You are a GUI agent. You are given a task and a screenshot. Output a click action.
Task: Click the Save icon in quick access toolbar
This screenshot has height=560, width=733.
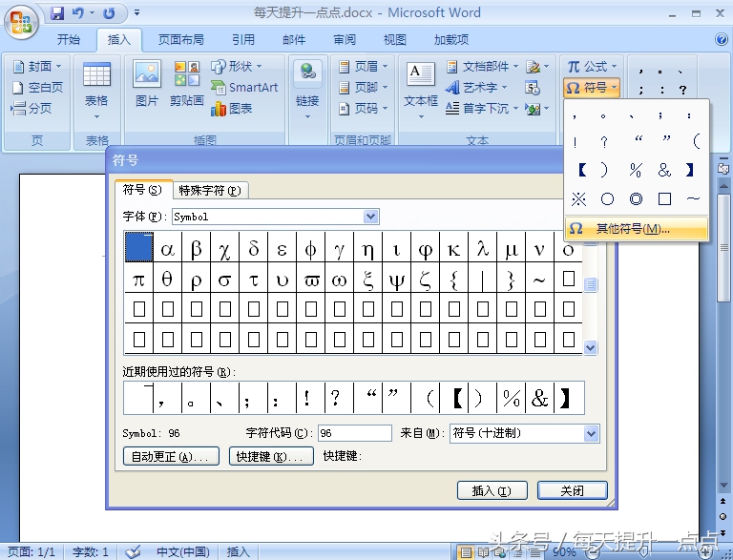[57, 13]
